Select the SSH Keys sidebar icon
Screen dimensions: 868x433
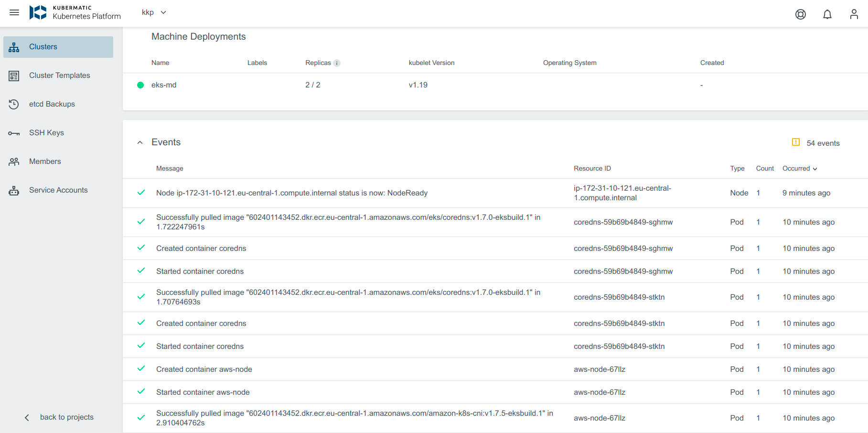point(14,132)
